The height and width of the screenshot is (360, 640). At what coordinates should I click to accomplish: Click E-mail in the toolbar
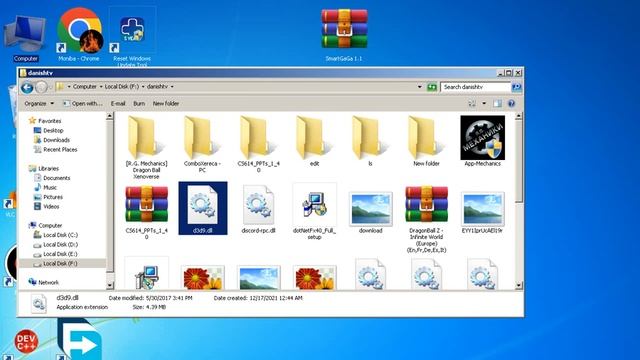[118, 104]
